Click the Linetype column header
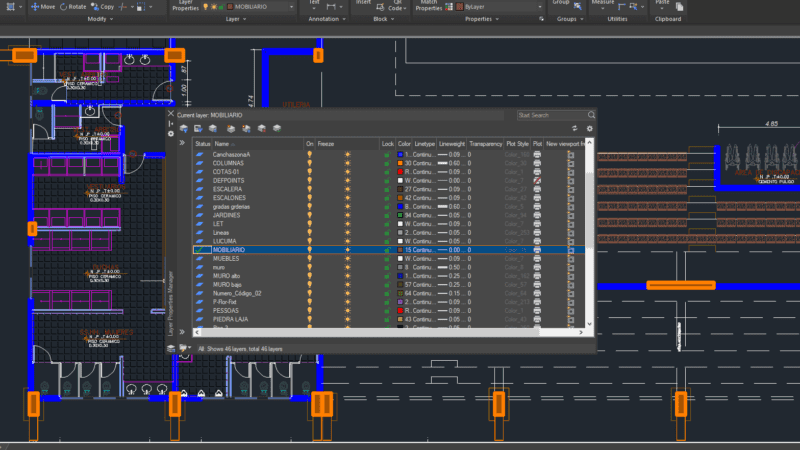 (424, 144)
